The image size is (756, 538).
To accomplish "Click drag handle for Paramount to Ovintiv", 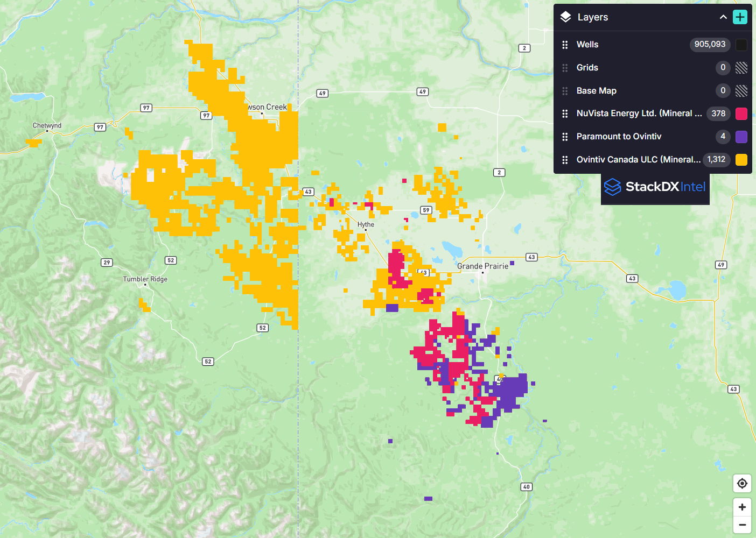I will click(x=565, y=137).
